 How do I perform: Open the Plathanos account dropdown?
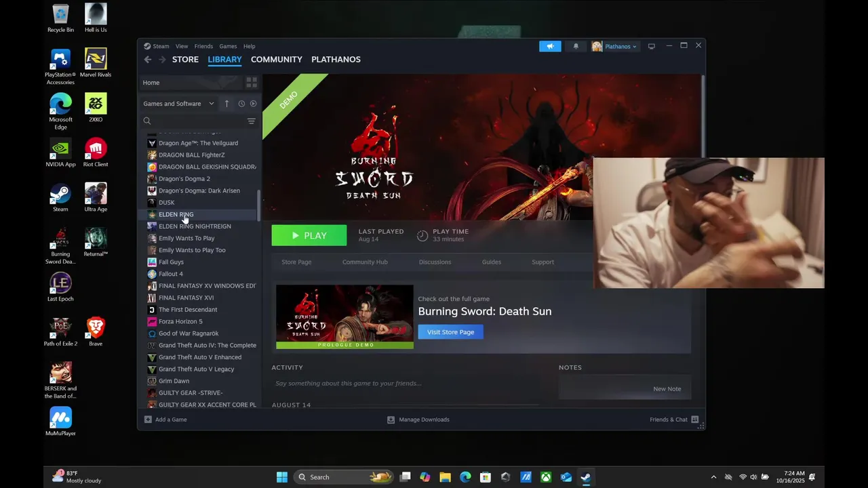coord(615,46)
